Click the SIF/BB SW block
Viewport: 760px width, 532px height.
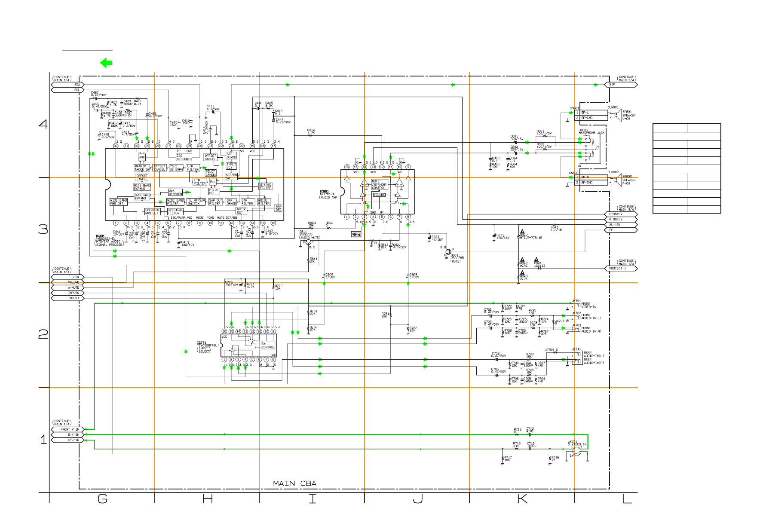coord(232,176)
